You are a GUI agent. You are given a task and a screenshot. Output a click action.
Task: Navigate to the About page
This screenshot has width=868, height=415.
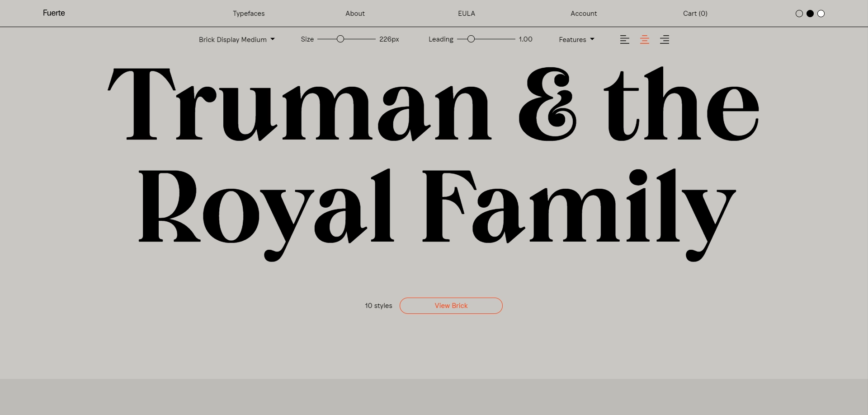355,14
